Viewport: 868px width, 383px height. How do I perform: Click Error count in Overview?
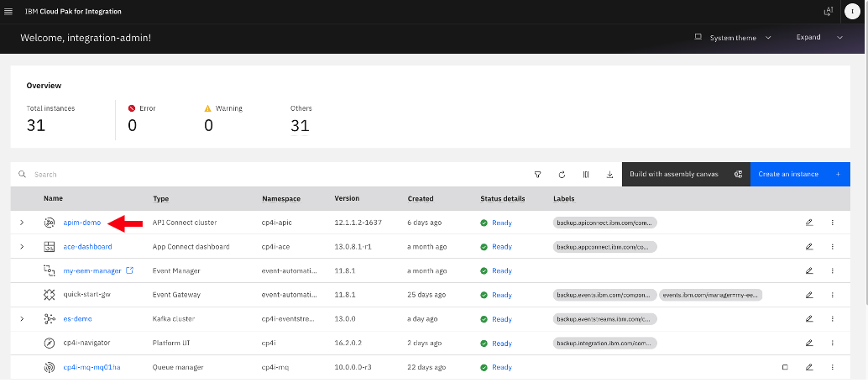pyautogui.click(x=133, y=126)
